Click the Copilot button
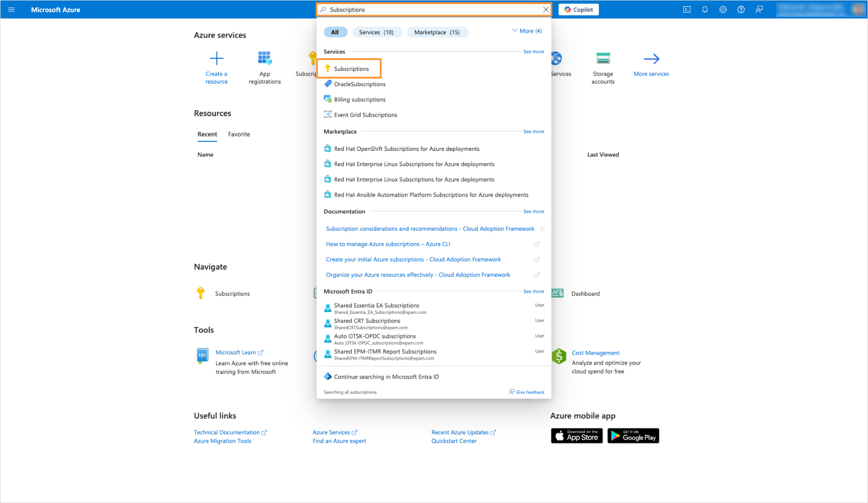 coord(578,9)
